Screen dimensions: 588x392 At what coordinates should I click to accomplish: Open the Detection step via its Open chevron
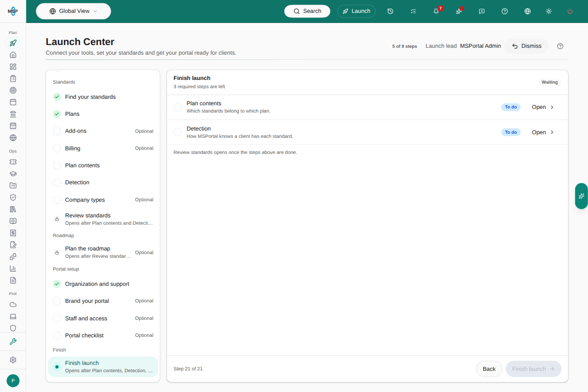tap(543, 132)
